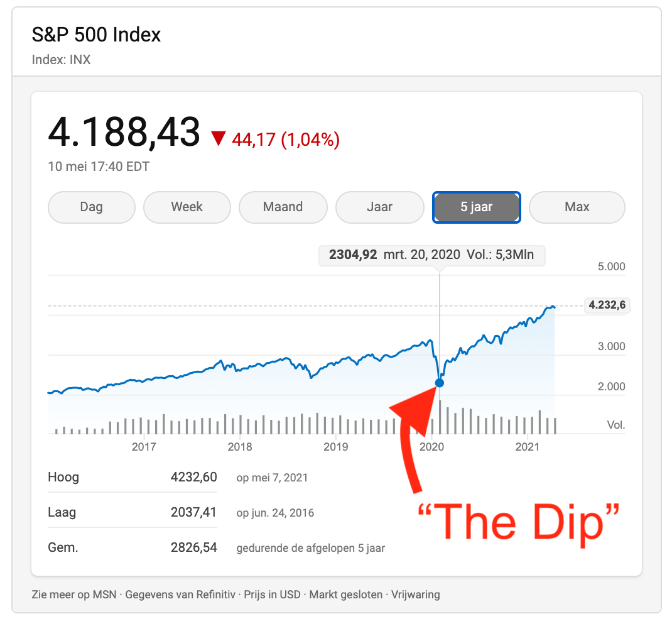
Task: Open the Vrijwaring disclaimer link
Action: [416, 594]
